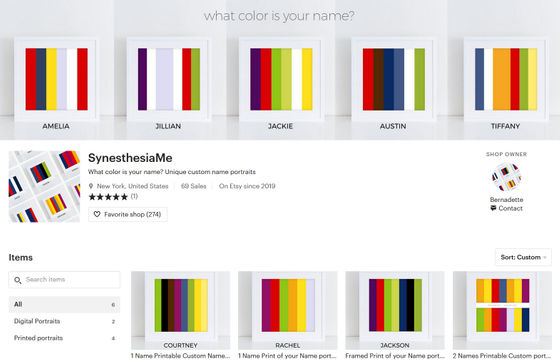The height and width of the screenshot is (360, 560).
Task: Click the 'On Etsy since 2019' text
Action: click(247, 186)
